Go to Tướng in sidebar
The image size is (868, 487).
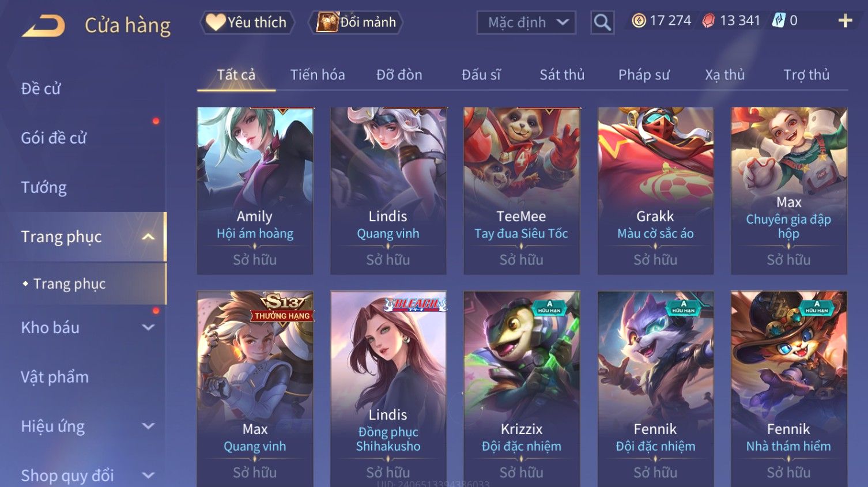(44, 188)
